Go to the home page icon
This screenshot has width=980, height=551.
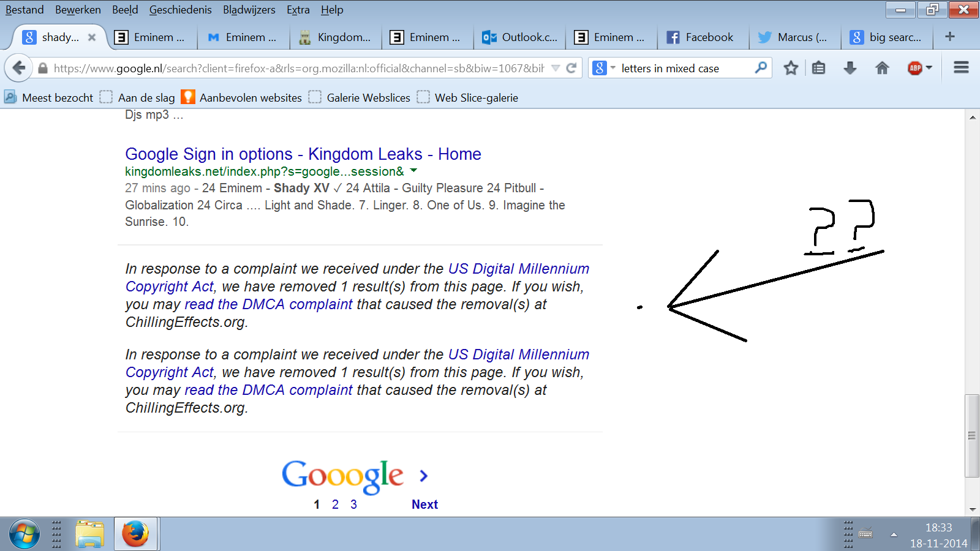click(x=882, y=68)
